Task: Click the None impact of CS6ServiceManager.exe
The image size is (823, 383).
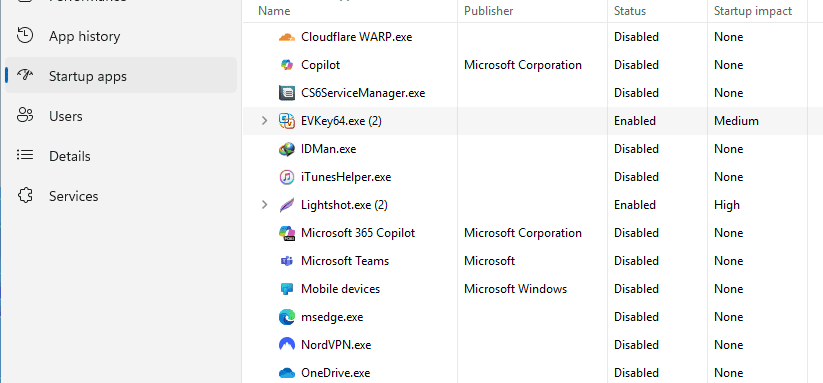Action: [x=729, y=93]
